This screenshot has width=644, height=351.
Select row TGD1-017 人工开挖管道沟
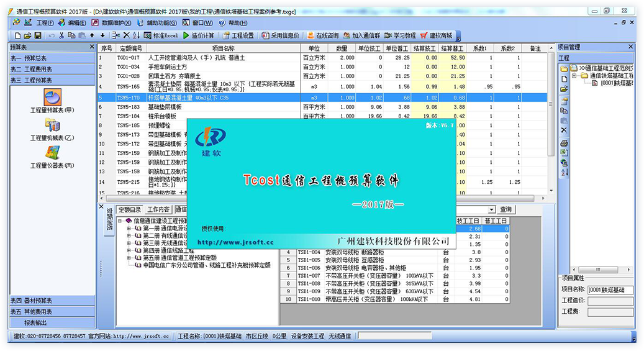[322, 58]
